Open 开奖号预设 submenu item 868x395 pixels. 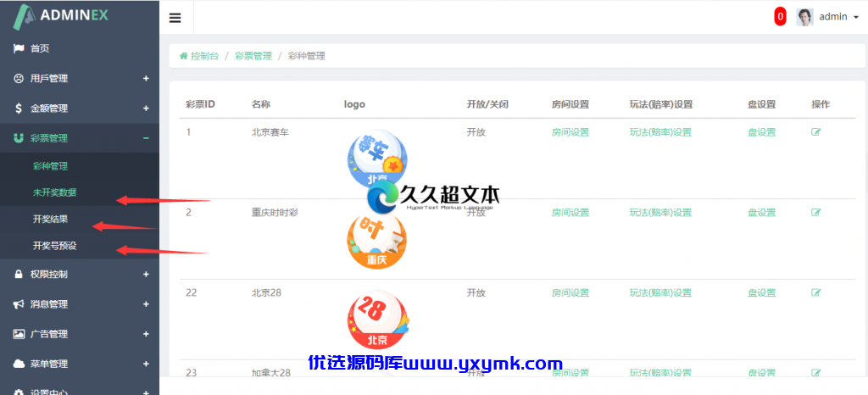[x=55, y=246]
